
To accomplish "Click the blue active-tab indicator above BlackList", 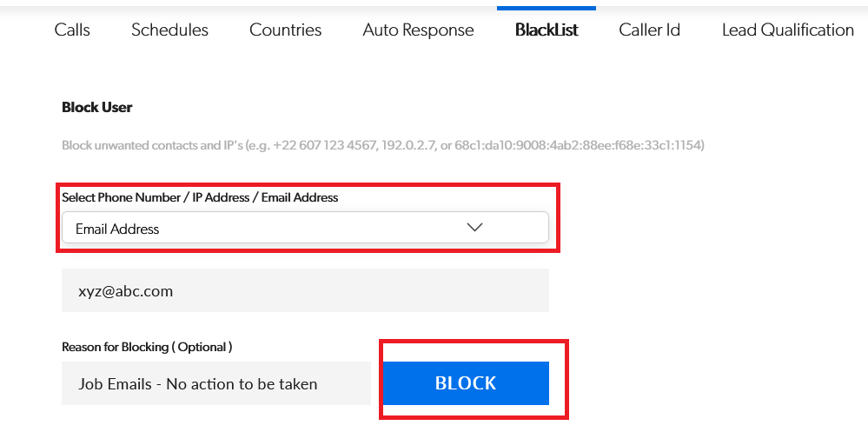I will [547, 8].
